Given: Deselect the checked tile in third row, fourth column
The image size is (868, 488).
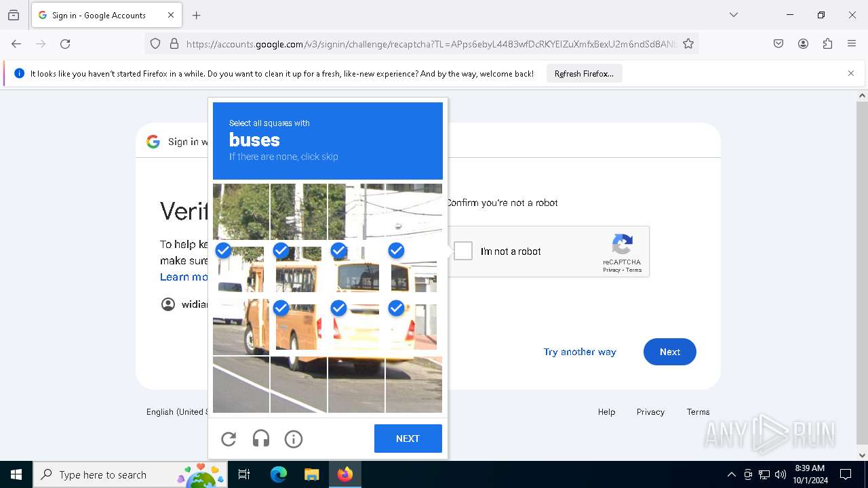Looking at the screenshot, I should [414, 327].
